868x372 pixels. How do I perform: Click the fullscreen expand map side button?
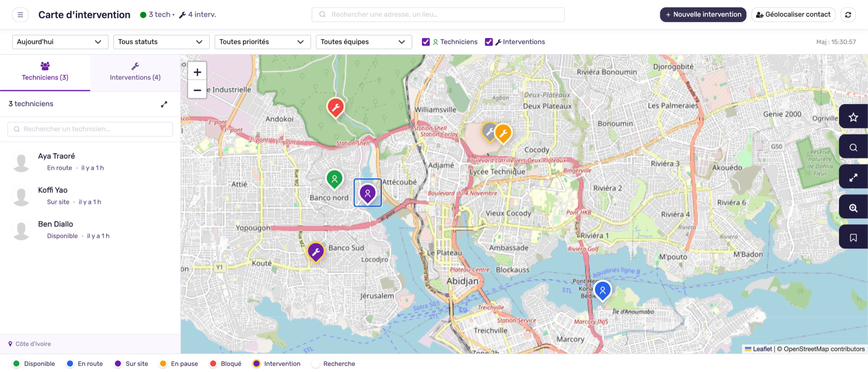[853, 178]
